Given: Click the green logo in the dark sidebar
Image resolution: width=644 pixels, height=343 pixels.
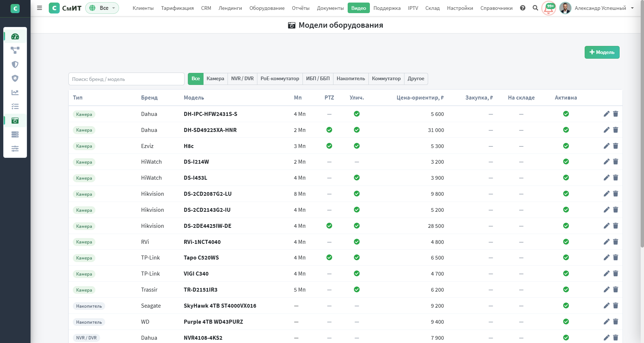Looking at the screenshot, I should click(x=15, y=8).
